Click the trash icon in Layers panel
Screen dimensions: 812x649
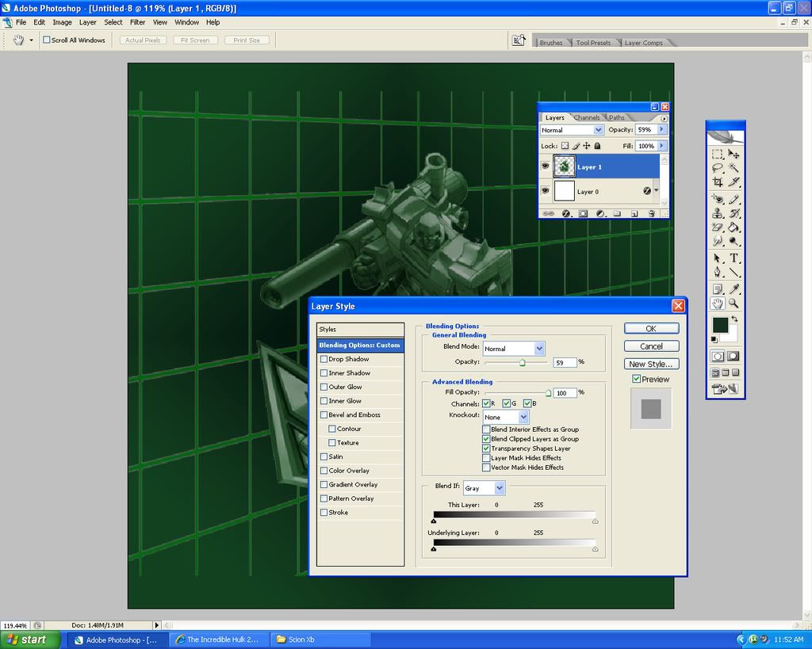point(651,213)
